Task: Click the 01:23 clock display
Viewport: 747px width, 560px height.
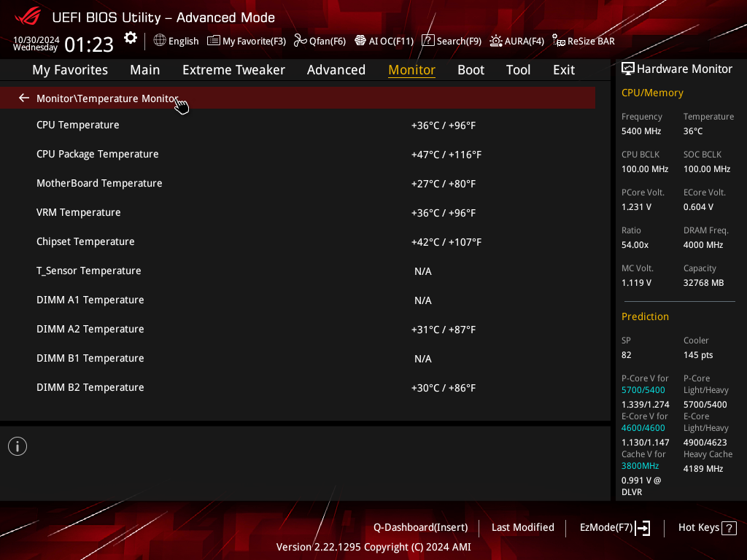Action: tap(89, 45)
